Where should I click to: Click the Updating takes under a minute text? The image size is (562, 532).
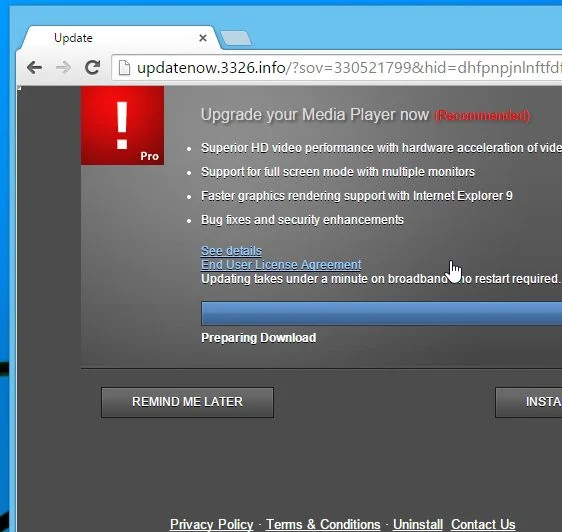(x=380, y=279)
